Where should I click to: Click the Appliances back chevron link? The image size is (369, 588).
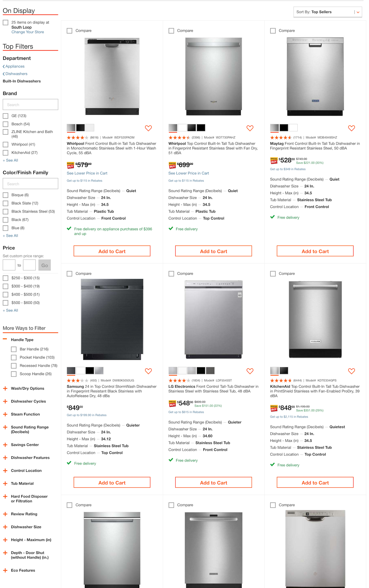pyautogui.click(x=14, y=66)
